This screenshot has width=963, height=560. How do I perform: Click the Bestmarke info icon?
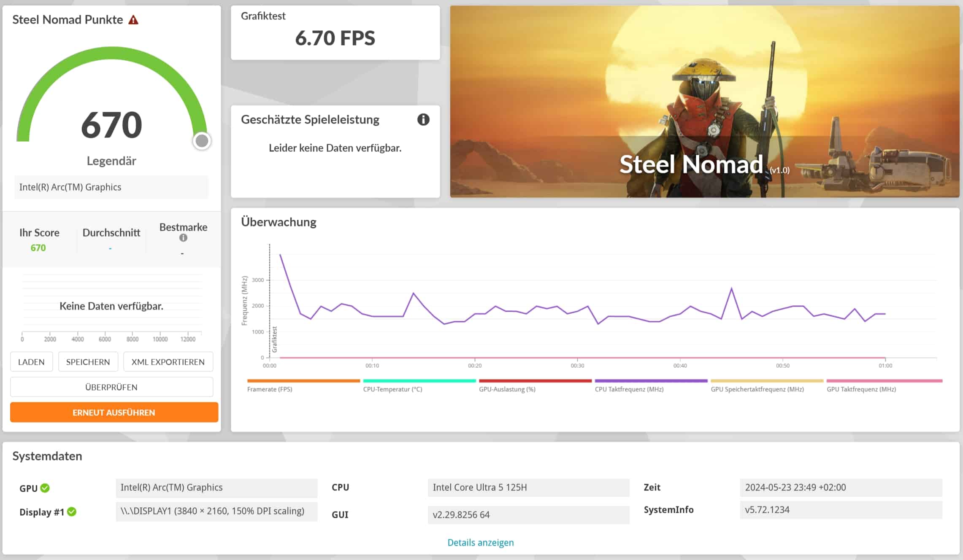[183, 238]
